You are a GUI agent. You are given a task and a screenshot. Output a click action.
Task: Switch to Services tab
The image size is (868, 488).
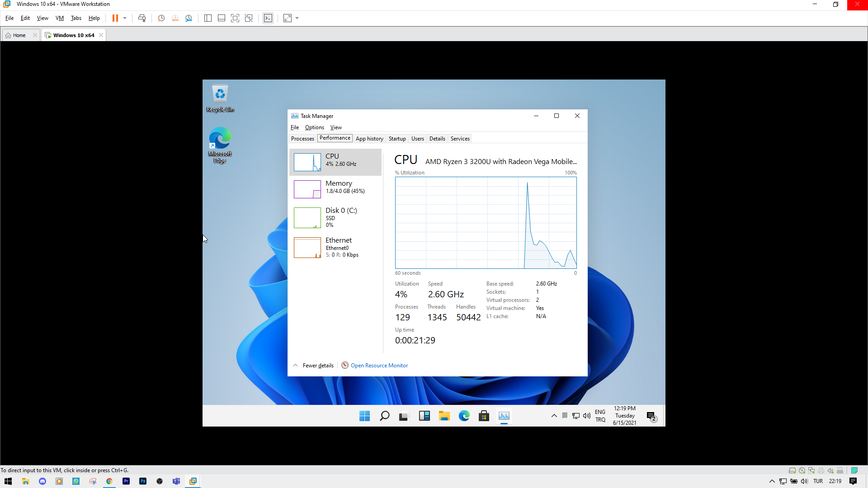(x=460, y=139)
